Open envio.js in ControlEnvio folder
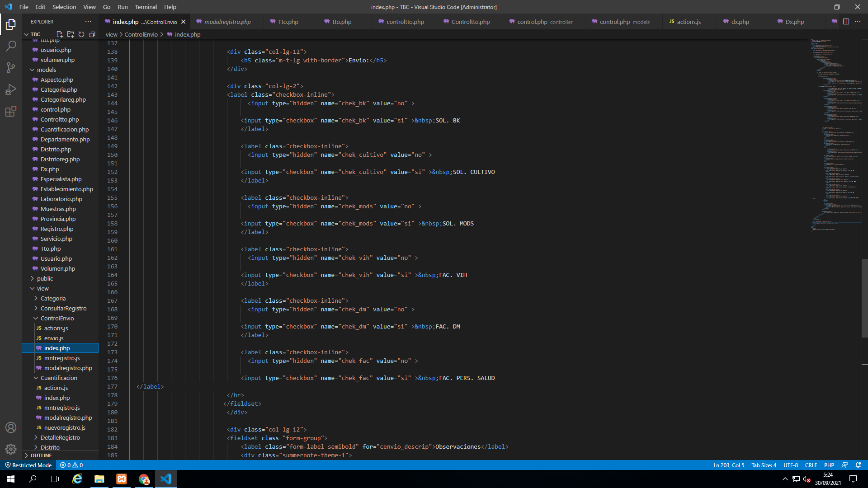 (x=54, y=338)
